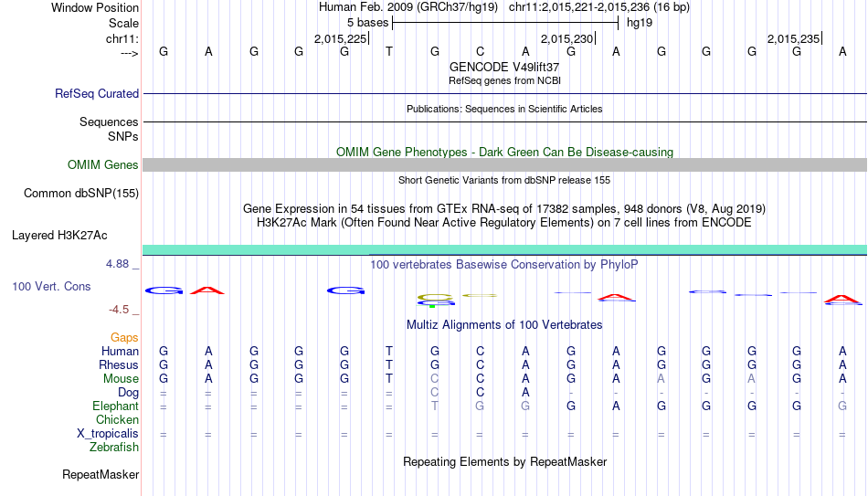This screenshot has width=868, height=496.
Task: Click the hg19 label beside the scale bar
Action: pos(640,23)
